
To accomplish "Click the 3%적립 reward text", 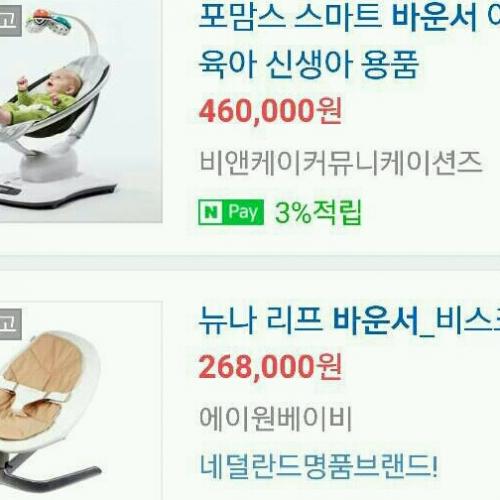I will point(318,212).
